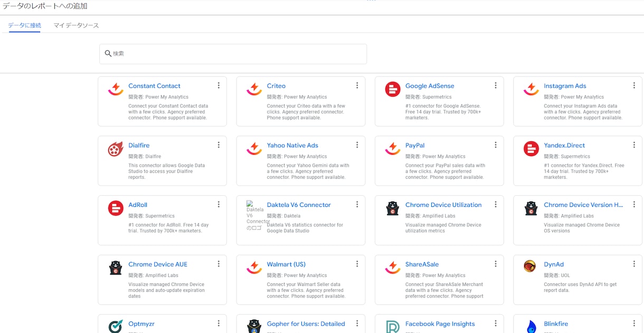Click the Criteo connector logo icon

pyautogui.click(x=254, y=89)
